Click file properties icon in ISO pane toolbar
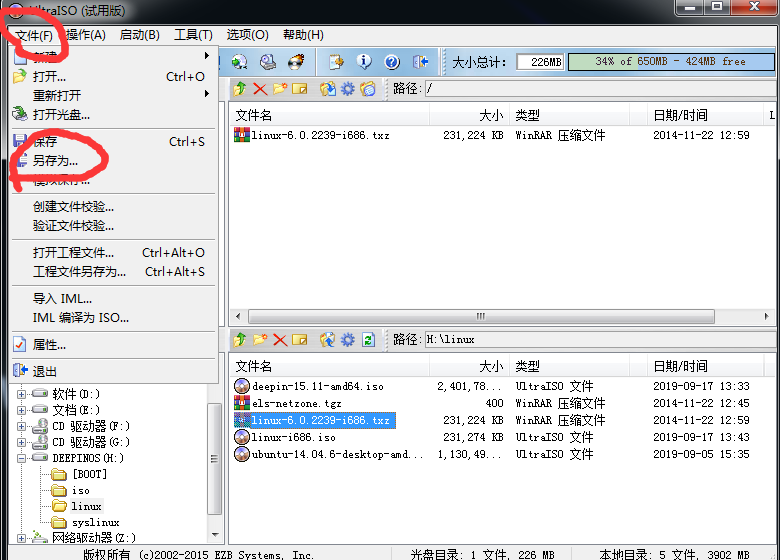Screen dimensions: 780x560 (368, 89)
